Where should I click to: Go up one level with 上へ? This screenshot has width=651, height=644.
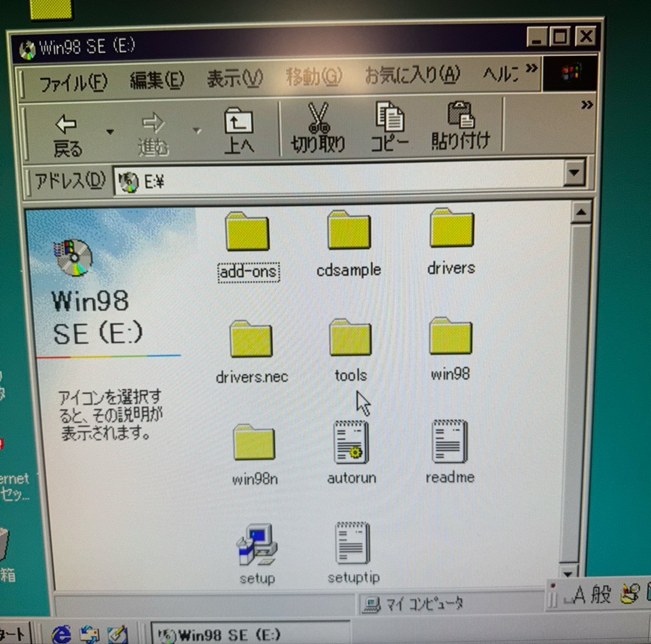pos(239,130)
